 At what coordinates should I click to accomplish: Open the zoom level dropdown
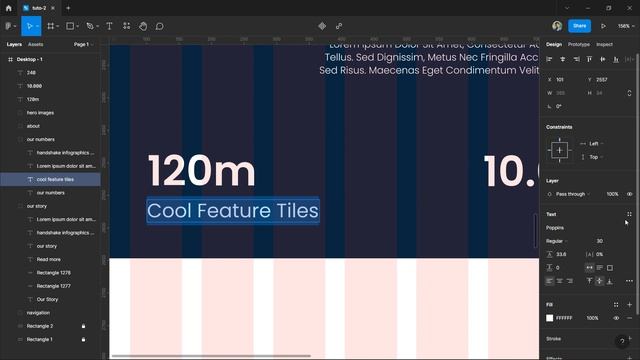626,26
